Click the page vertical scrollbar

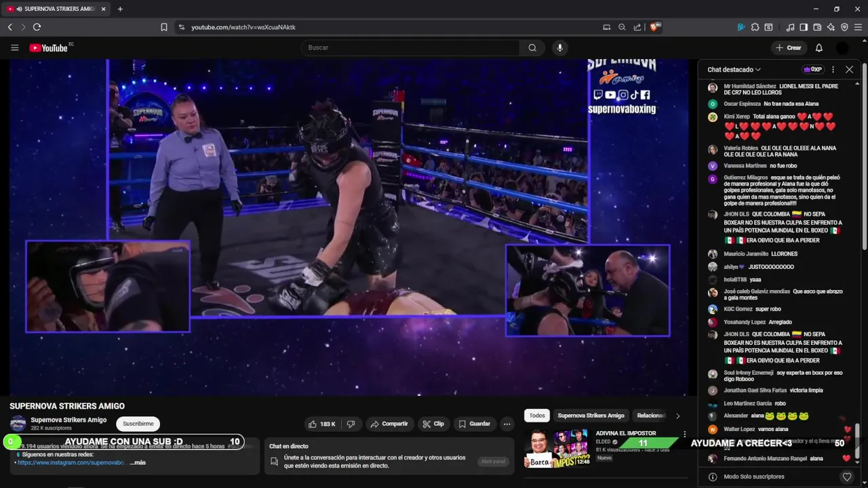click(x=865, y=156)
